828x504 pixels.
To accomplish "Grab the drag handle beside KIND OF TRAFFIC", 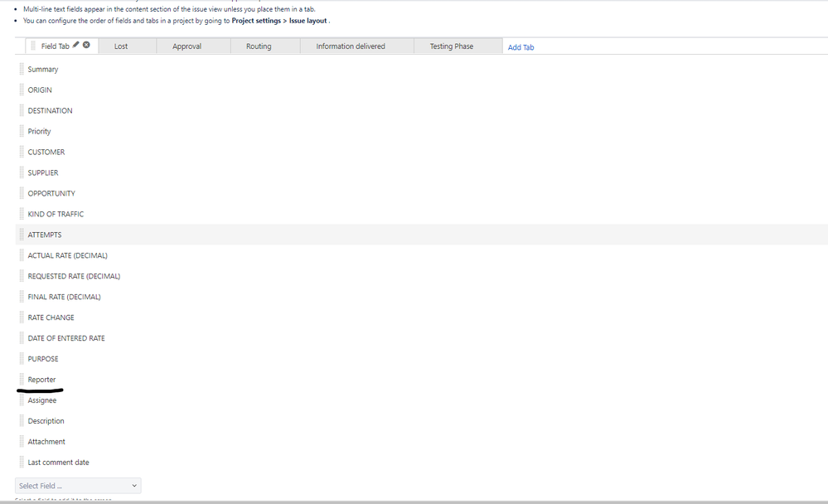I will [22, 214].
